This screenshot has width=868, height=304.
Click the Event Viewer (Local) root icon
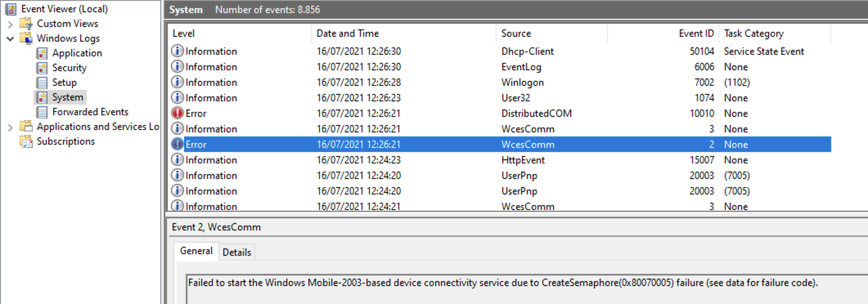point(11,9)
